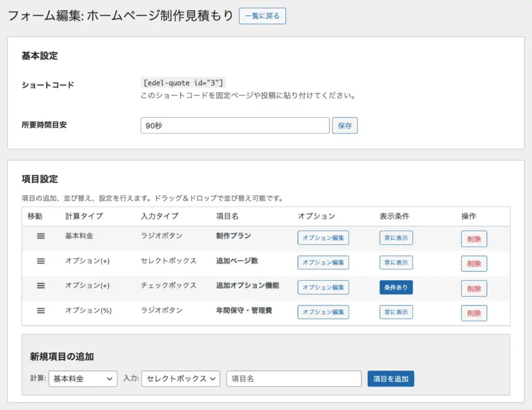This screenshot has height=410, width=532.
Task: Edit options of 追加オプション機能 row
Action: coord(323,288)
